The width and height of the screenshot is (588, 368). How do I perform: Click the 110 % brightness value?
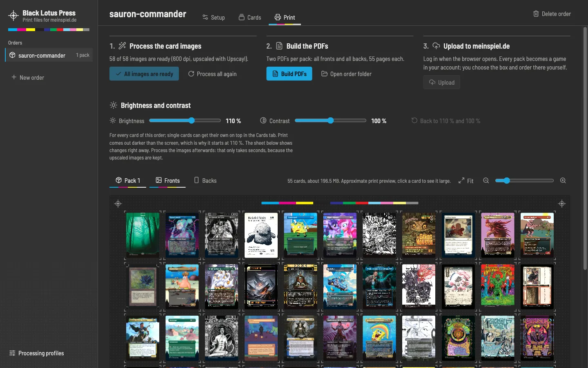pyautogui.click(x=233, y=121)
